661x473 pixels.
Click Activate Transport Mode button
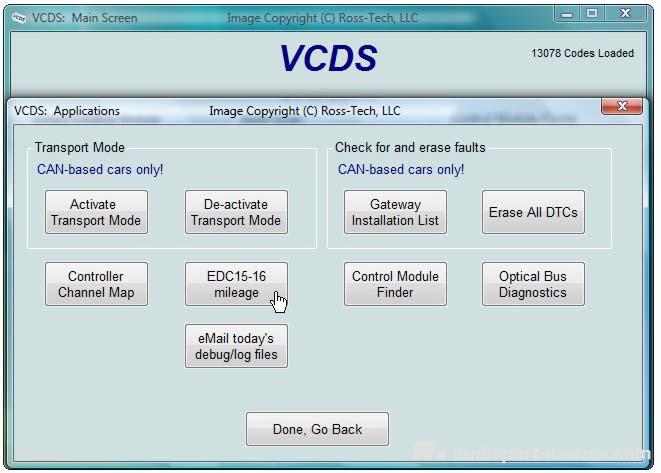(96, 212)
